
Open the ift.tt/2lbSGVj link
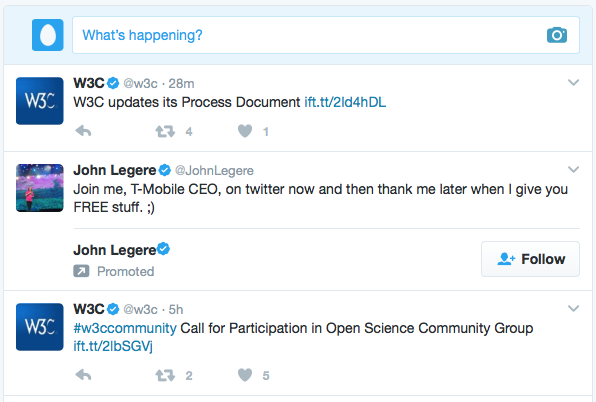[113, 346]
